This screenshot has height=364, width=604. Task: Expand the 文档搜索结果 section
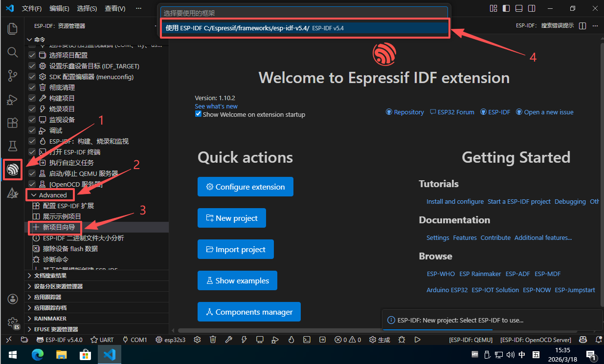tap(97, 276)
